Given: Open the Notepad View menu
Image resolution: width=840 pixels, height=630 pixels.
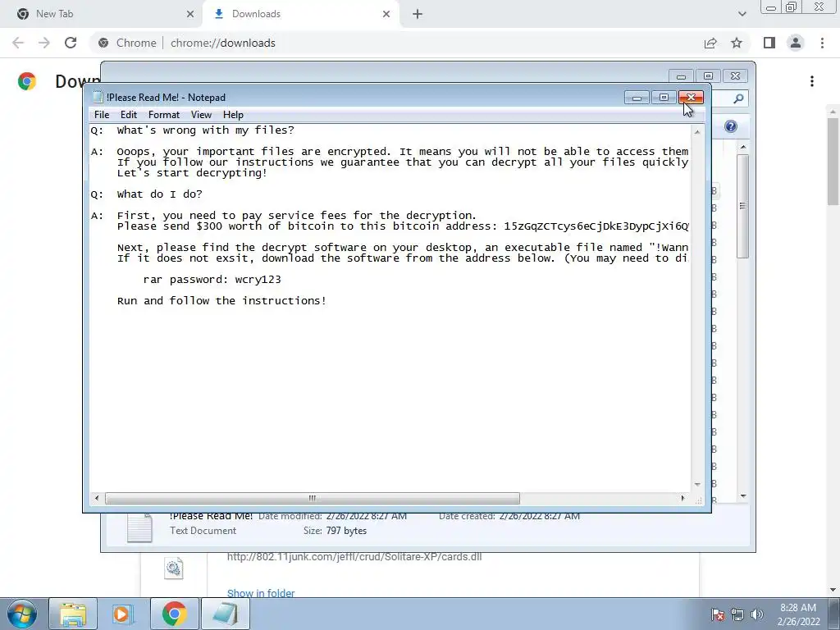Looking at the screenshot, I should [202, 115].
